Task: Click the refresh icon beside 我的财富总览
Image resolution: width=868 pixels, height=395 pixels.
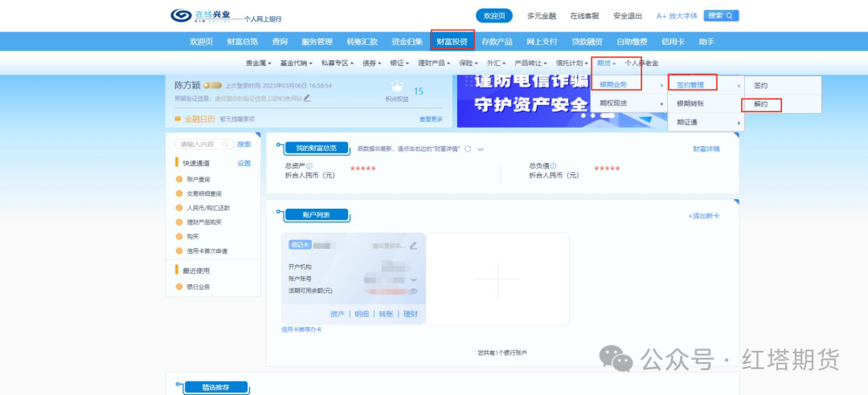Action: click(x=468, y=149)
